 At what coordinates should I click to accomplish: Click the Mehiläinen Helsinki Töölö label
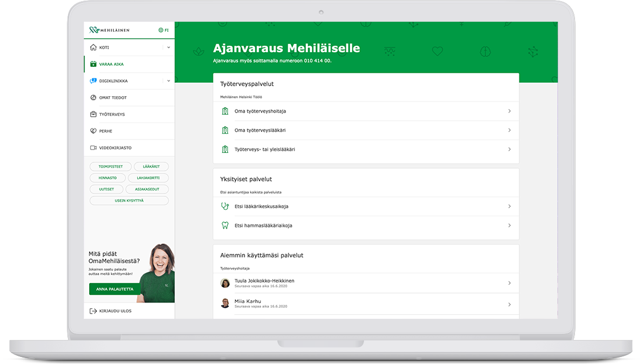[x=241, y=97]
